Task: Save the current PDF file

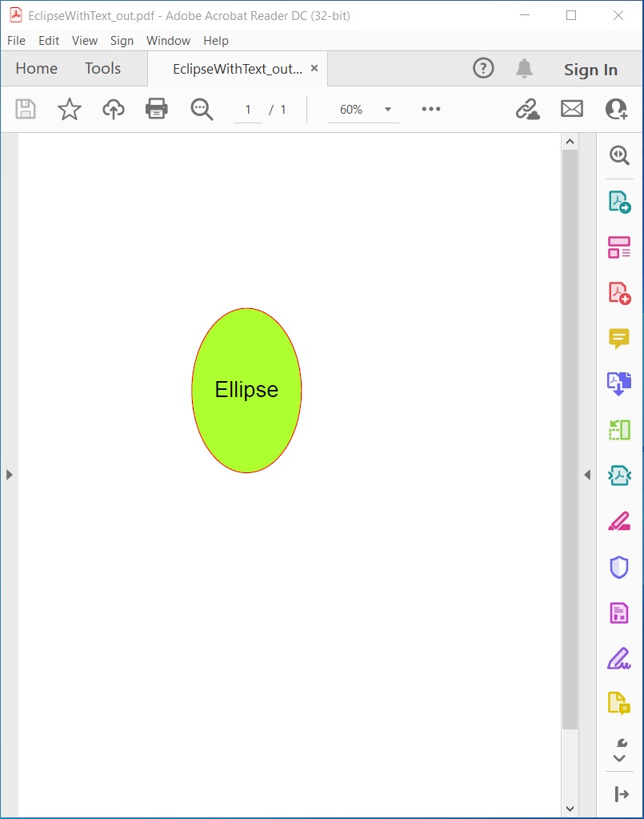Action: (x=26, y=109)
